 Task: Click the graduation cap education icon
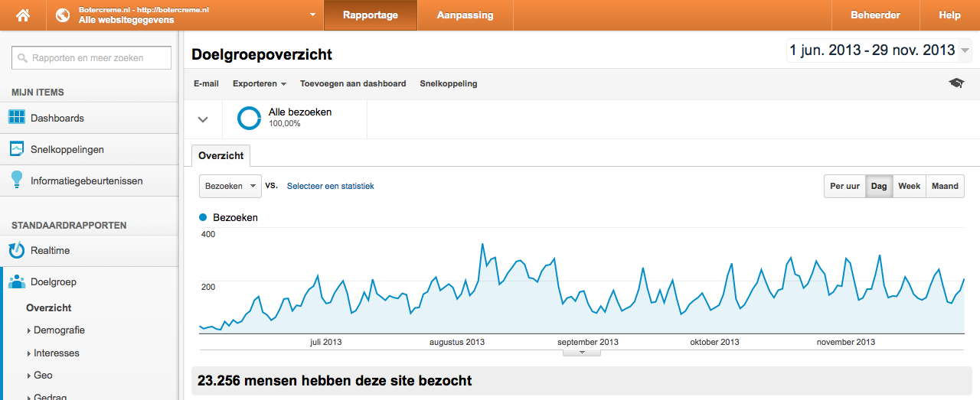pyautogui.click(x=956, y=83)
